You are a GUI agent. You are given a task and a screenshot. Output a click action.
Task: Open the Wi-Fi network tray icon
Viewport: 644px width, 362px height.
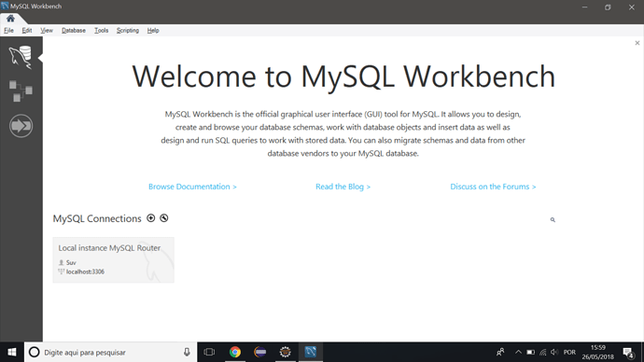[x=543, y=352]
